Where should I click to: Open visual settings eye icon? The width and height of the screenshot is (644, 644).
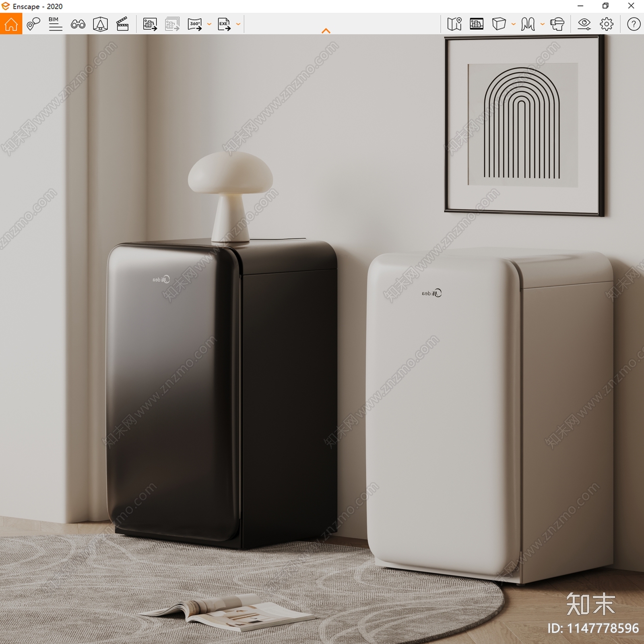tap(584, 24)
